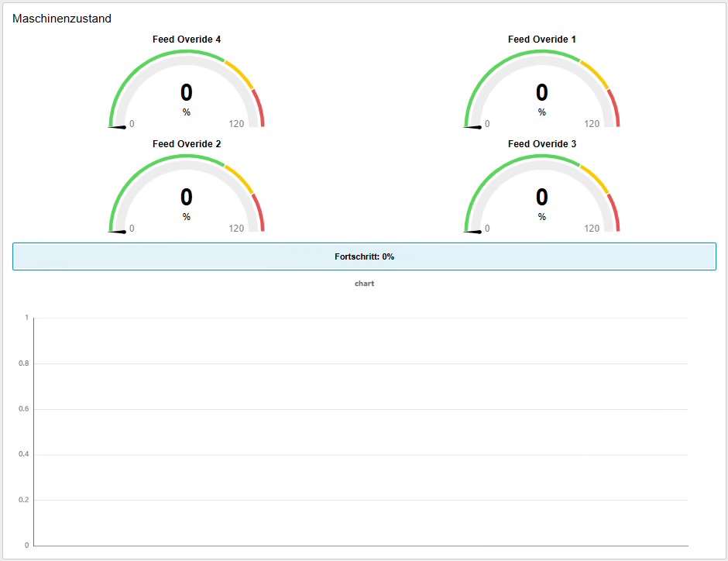Viewport: 728px width, 561px height.
Task: Click the Feed Overide 1 gauge needle
Action: [x=472, y=127]
